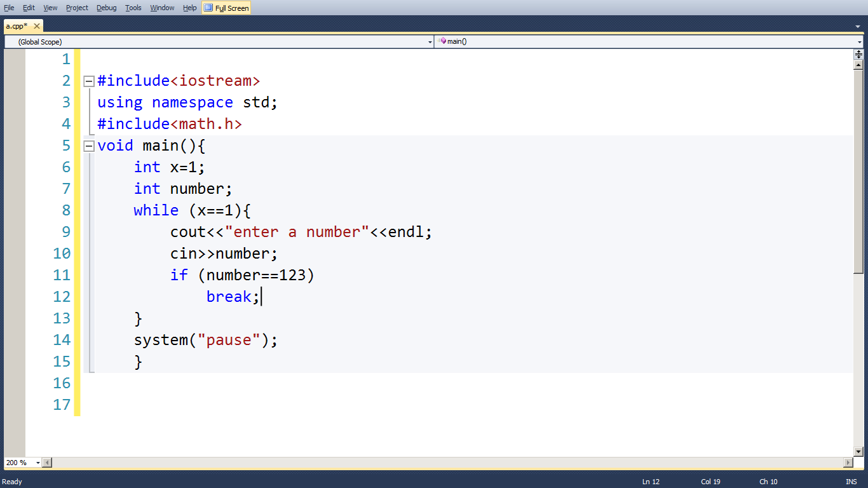Click line number 1 in the margin
868x488 pixels.
[x=66, y=60]
